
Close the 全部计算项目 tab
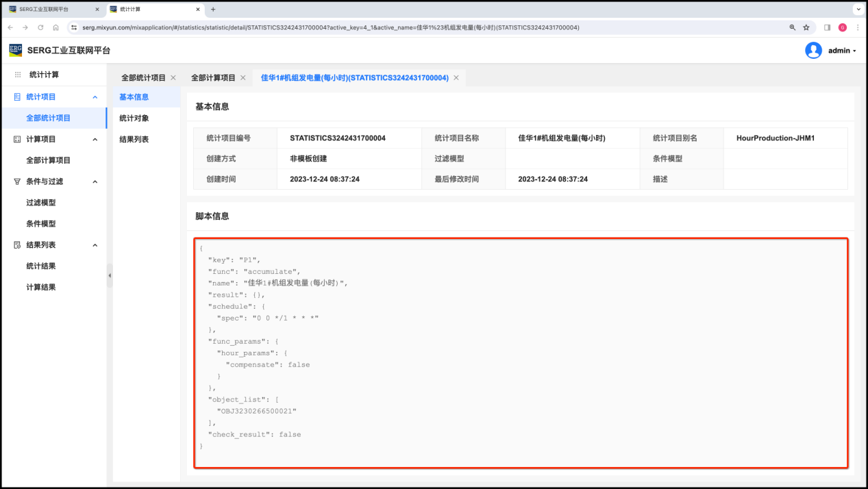point(243,78)
